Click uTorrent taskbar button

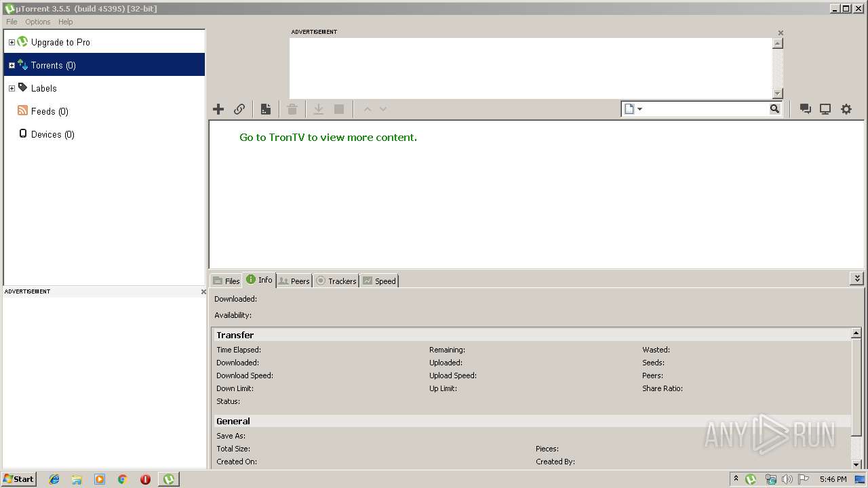168,479
